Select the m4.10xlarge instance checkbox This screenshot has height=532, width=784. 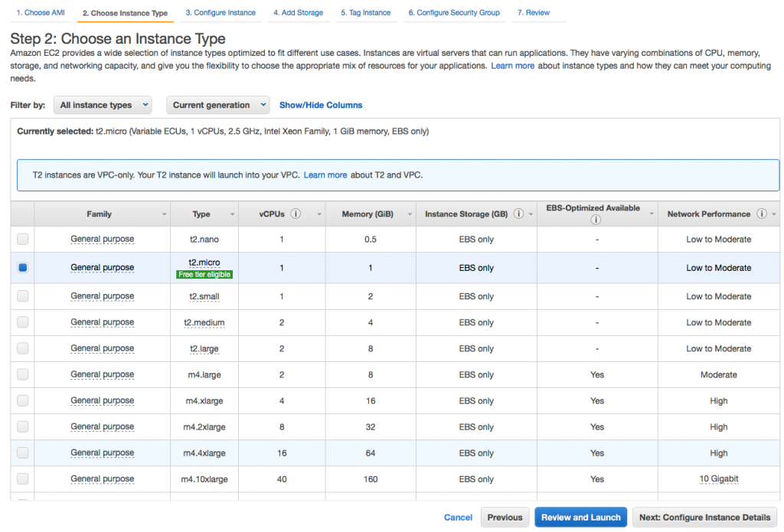(22, 478)
